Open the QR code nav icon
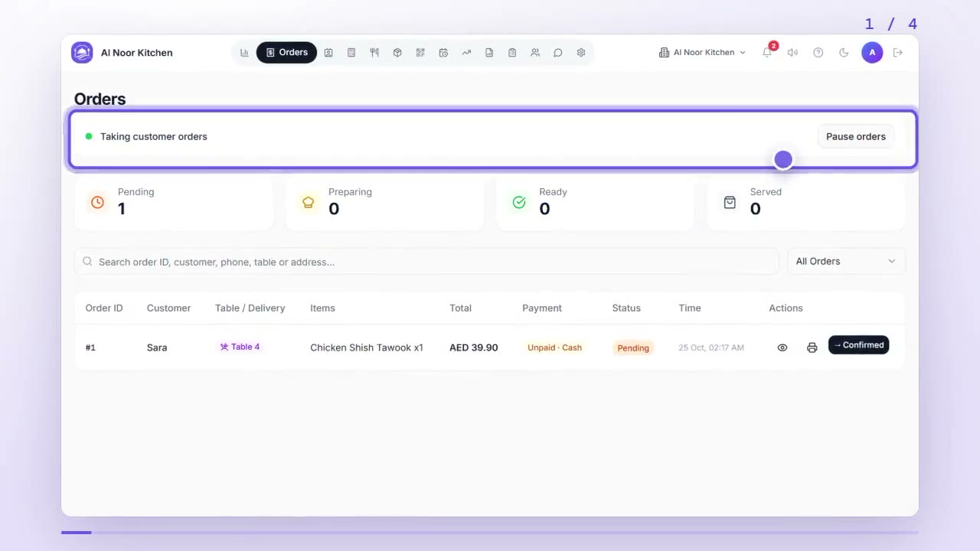The image size is (980, 551). (420, 53)
